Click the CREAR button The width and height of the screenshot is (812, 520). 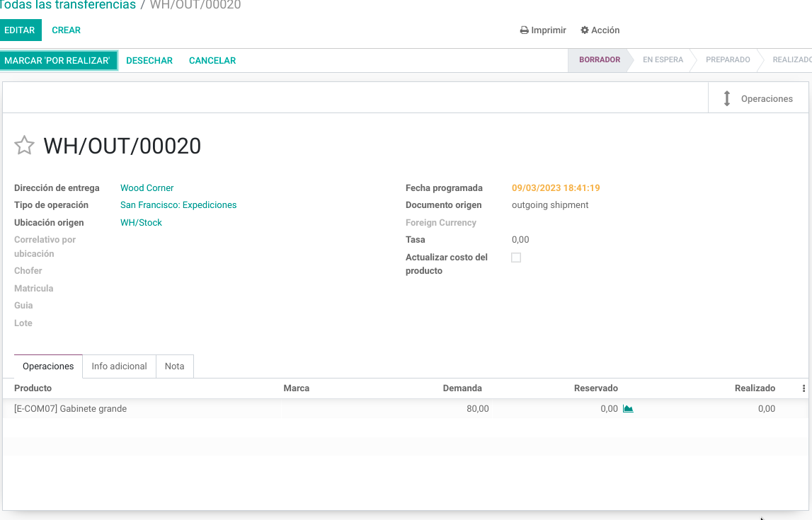pyautogui.click(x=67, y=30)
